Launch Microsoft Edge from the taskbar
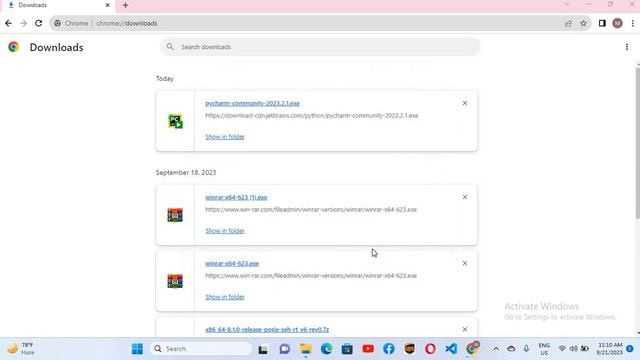Screen dimensions: 640x360 coord(326,349)
